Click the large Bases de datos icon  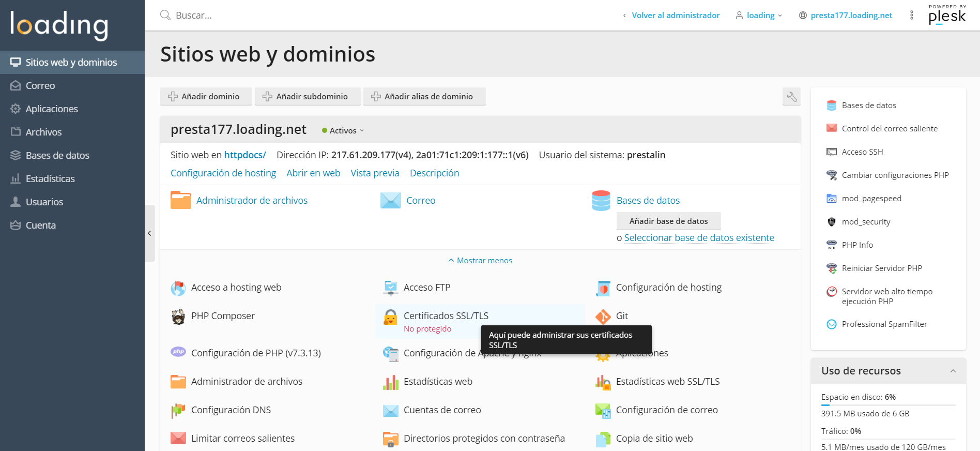[601, 201]
